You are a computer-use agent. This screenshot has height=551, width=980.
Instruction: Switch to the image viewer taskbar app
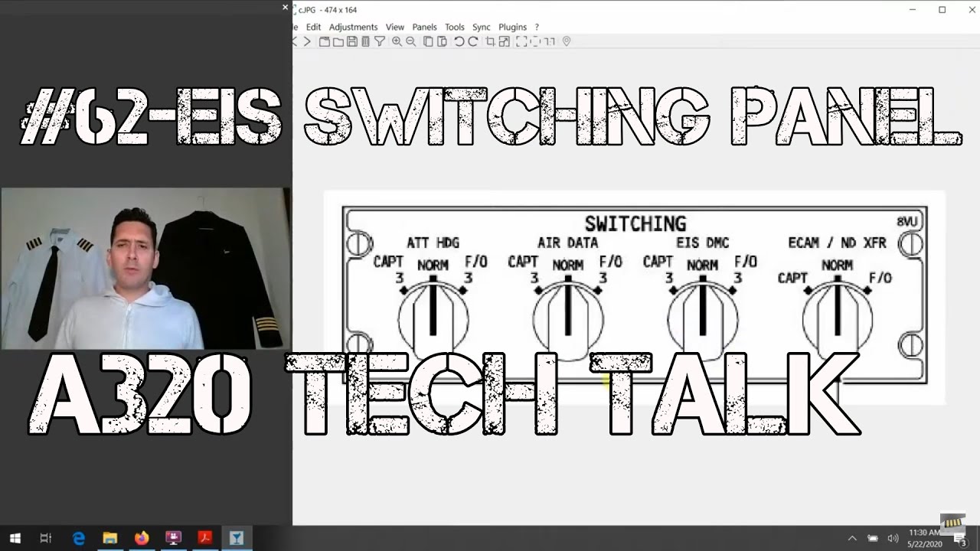236,539
